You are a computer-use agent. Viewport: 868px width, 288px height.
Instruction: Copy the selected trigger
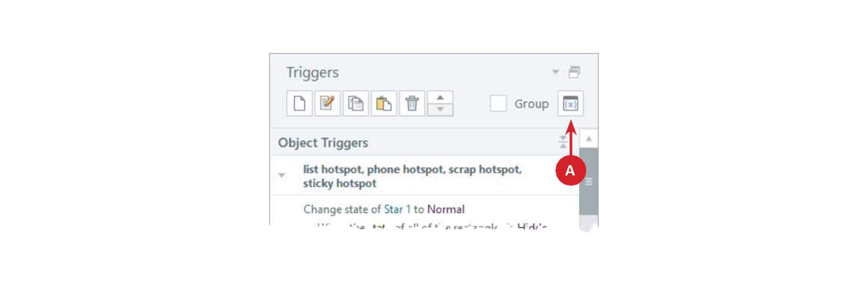coord(355,103)
